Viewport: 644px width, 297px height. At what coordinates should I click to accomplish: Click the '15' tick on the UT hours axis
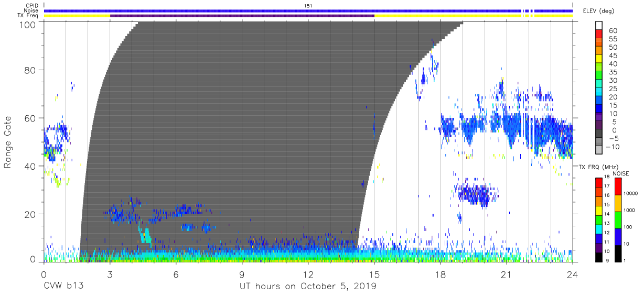point(374,274)
